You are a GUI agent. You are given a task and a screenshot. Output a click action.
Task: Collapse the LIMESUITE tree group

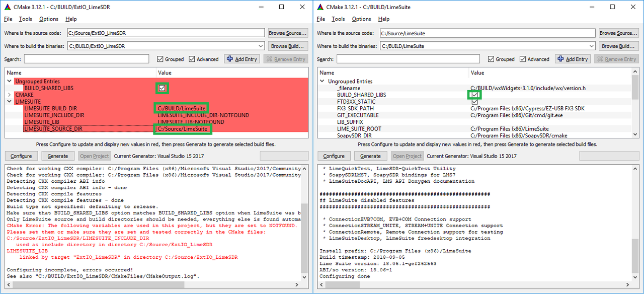(10, 101)
